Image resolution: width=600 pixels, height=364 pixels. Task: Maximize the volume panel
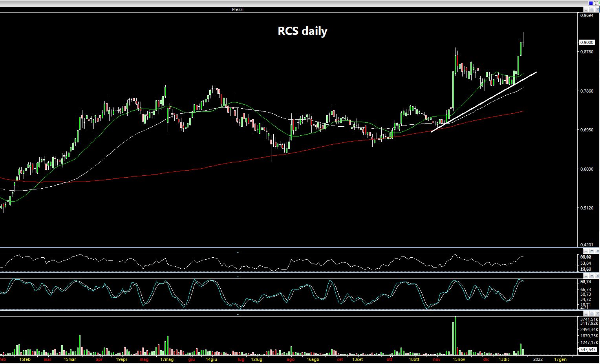click(591, 313)
